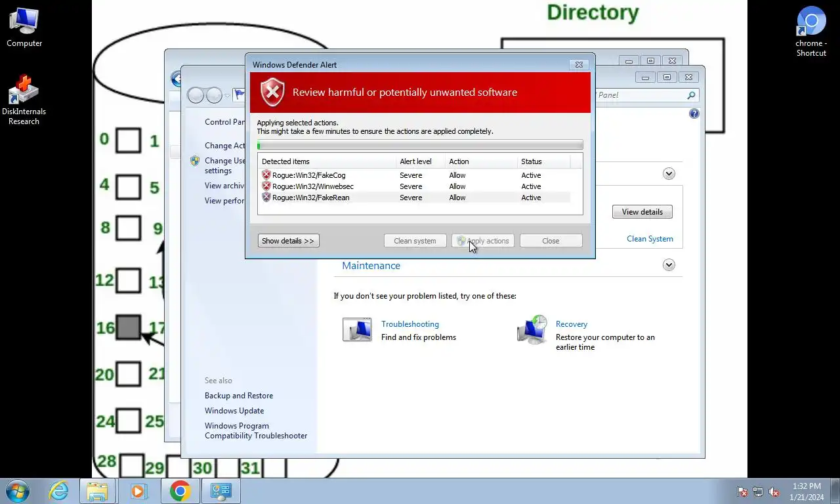Click Allow action for Rogue:Win32/FakeRean
Viewport: 840px width, 504px height.
[457, 198]
